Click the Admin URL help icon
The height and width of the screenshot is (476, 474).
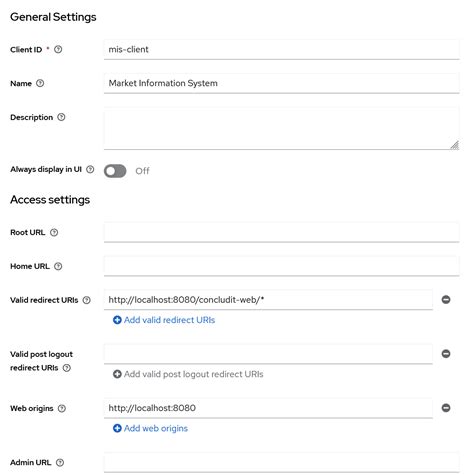60,462
